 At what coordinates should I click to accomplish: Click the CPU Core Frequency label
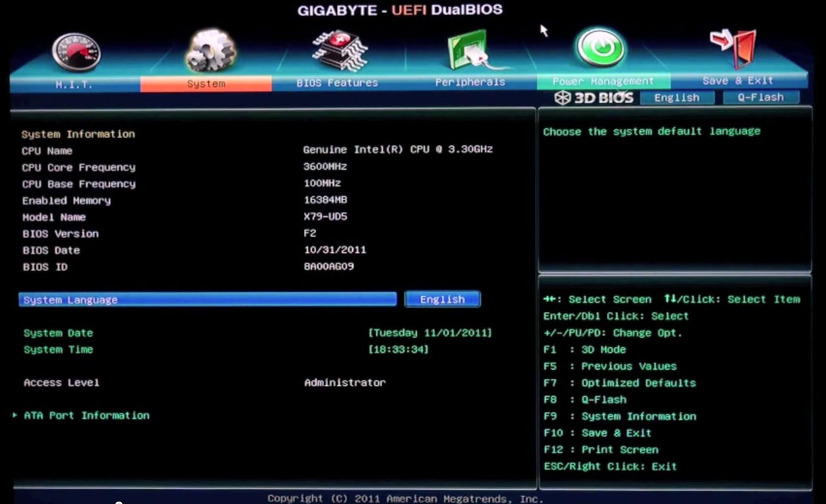(79, 168)
